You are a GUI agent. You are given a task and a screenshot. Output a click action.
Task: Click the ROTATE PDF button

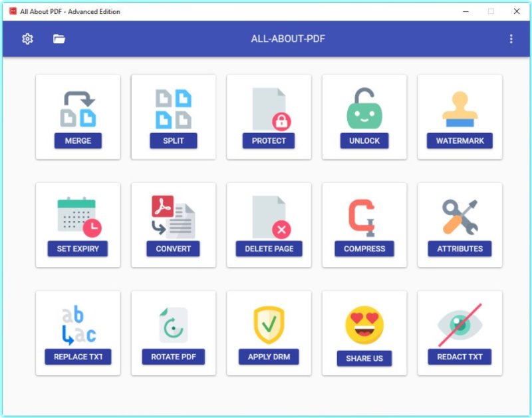coord(174,357)
